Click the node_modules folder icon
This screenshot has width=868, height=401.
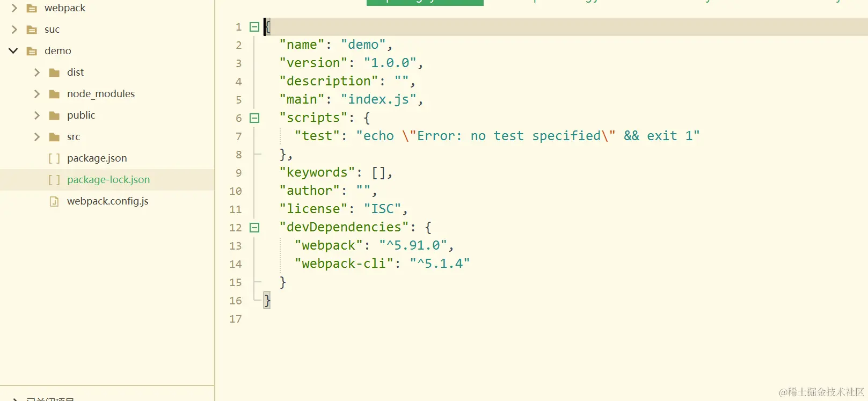(54, 94)
